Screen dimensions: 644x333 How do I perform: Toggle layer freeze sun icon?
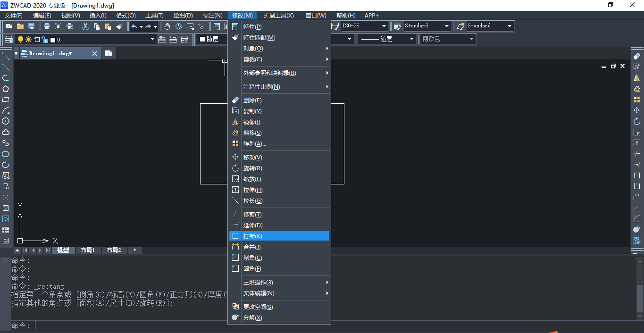pos(28,40)
